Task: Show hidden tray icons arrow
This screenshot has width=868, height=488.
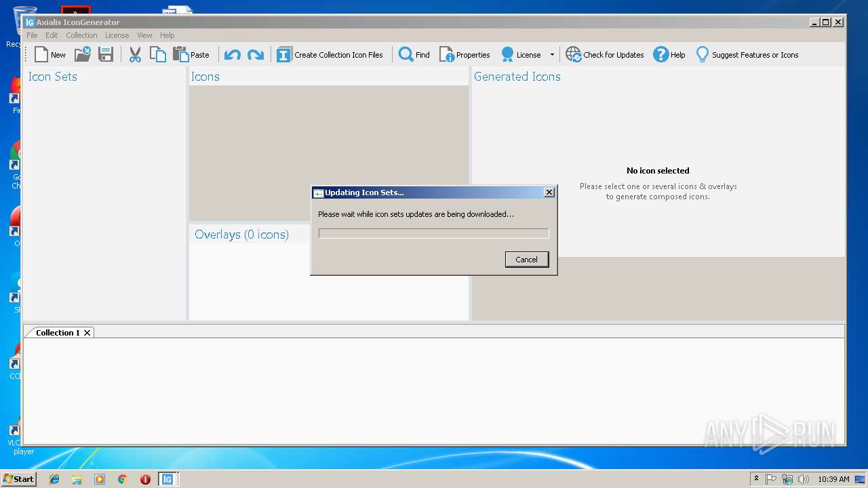Action: coord(756,479)
